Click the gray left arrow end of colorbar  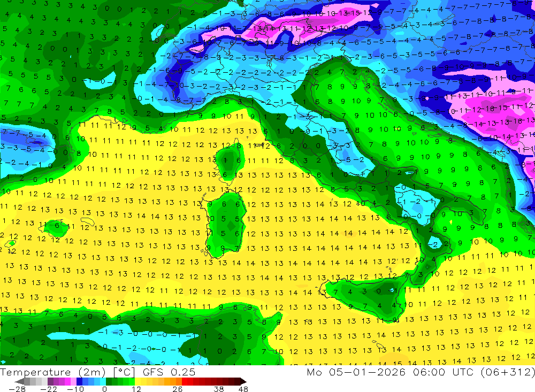(x=20, y=381)
